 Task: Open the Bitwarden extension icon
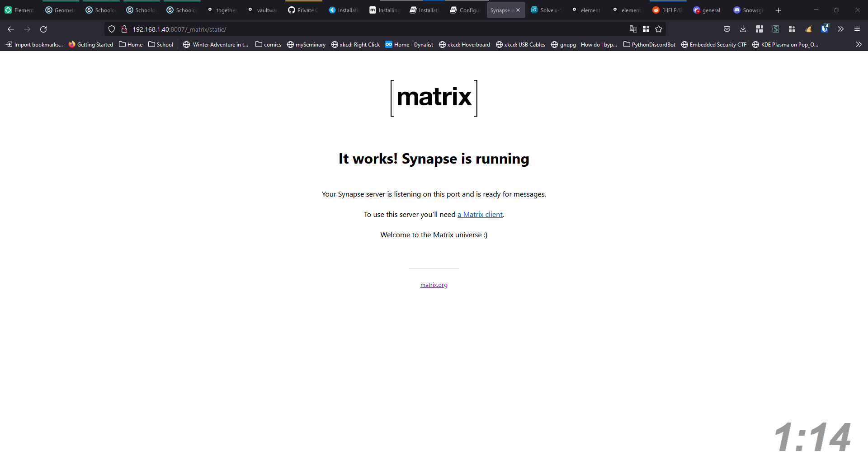[x=825, y=29]
